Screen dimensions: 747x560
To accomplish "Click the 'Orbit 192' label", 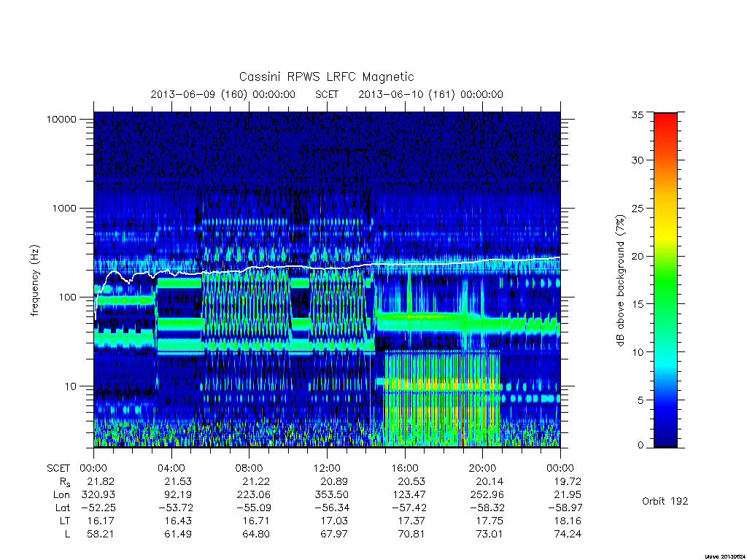I will coord(665,501).
